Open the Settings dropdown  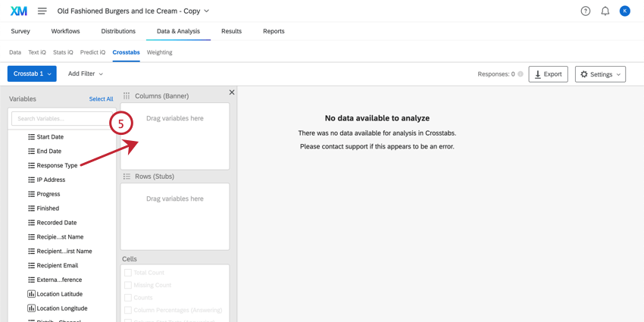click(x=600, y=74)
